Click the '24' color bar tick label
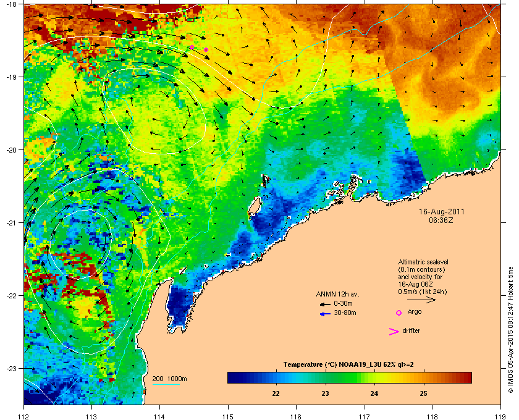 pos(374,393)
